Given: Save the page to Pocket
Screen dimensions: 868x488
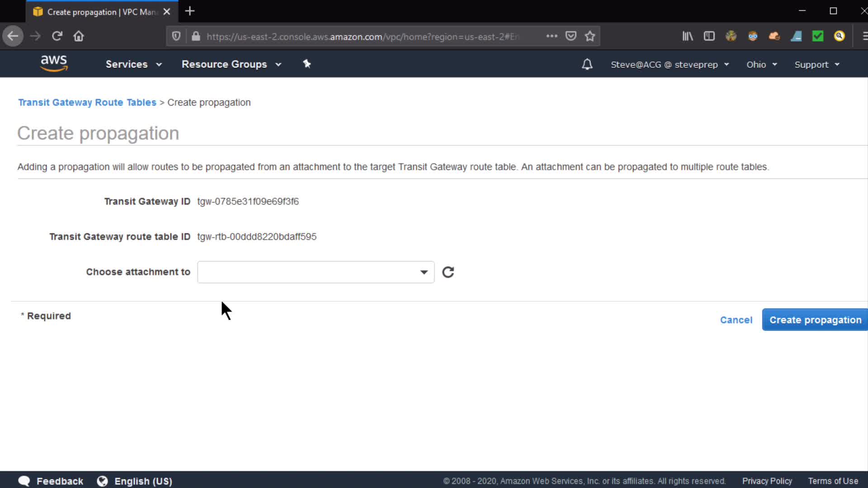Looking at the screenshot, I should tap(571, 36).
